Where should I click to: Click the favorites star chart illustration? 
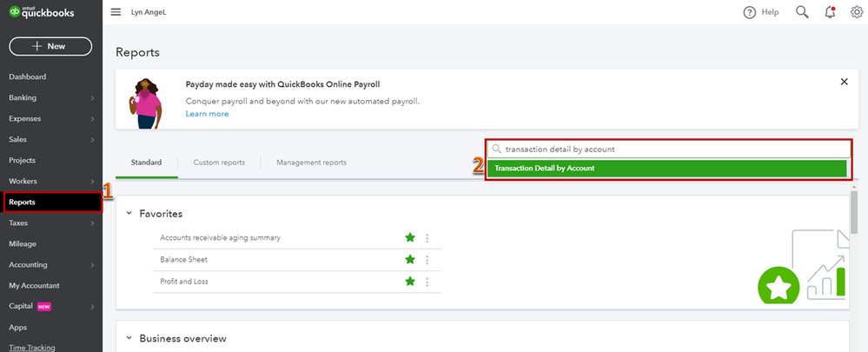pos(803,267)
